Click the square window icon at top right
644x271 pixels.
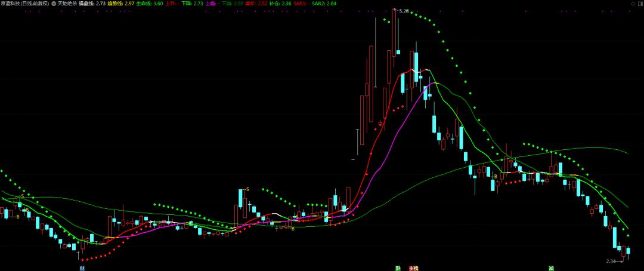coord(639,4)
